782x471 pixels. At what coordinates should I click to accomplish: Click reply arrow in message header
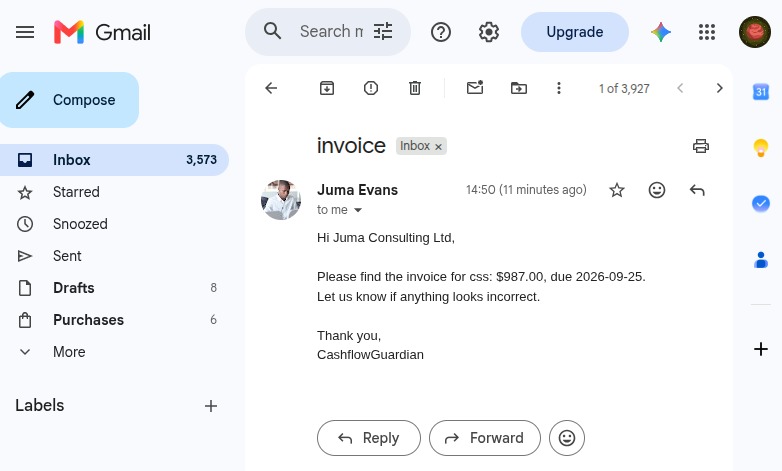pyautogui.click(x=697, y=190)
